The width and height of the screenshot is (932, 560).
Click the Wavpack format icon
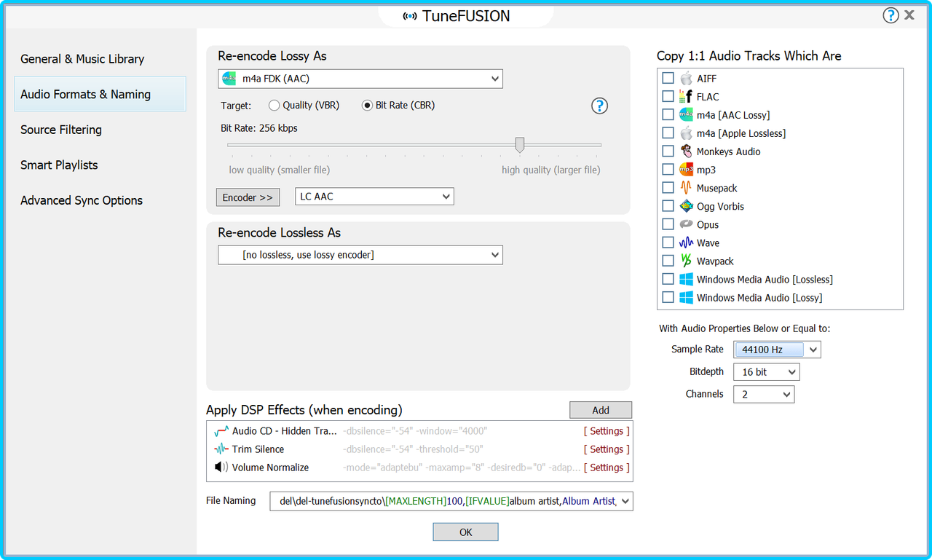686,261
